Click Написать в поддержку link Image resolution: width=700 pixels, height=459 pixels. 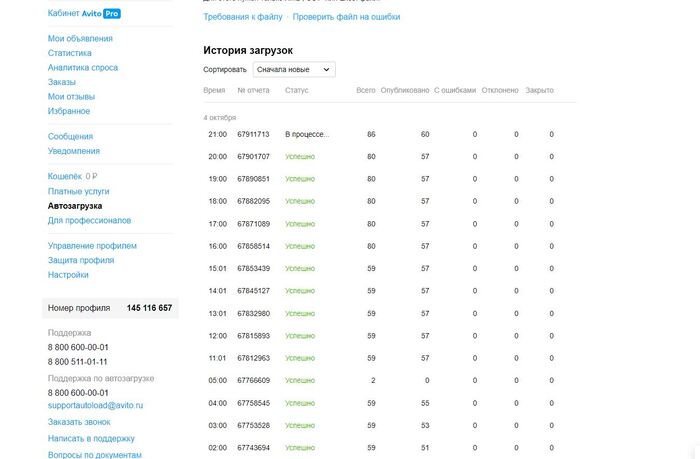(91, 438)
